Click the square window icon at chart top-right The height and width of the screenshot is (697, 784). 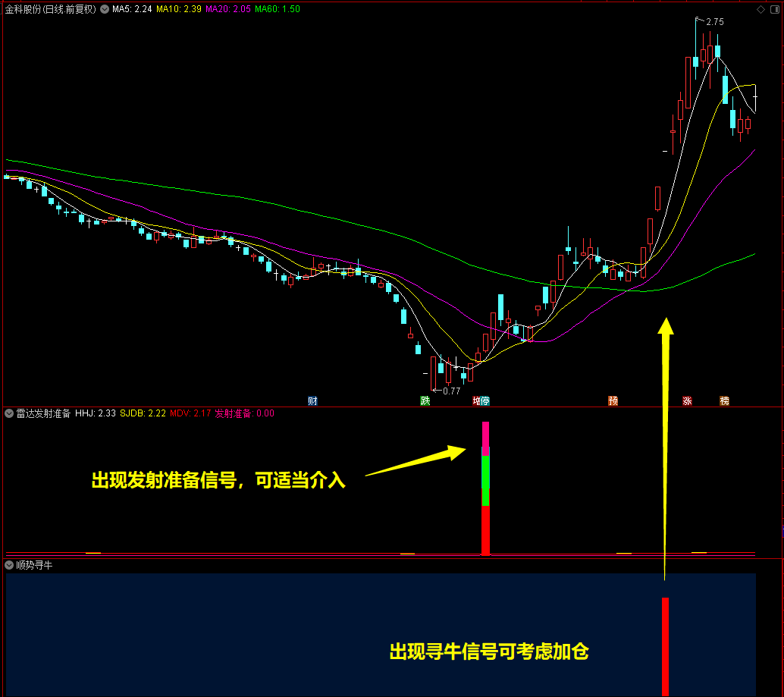click(774, 10)
